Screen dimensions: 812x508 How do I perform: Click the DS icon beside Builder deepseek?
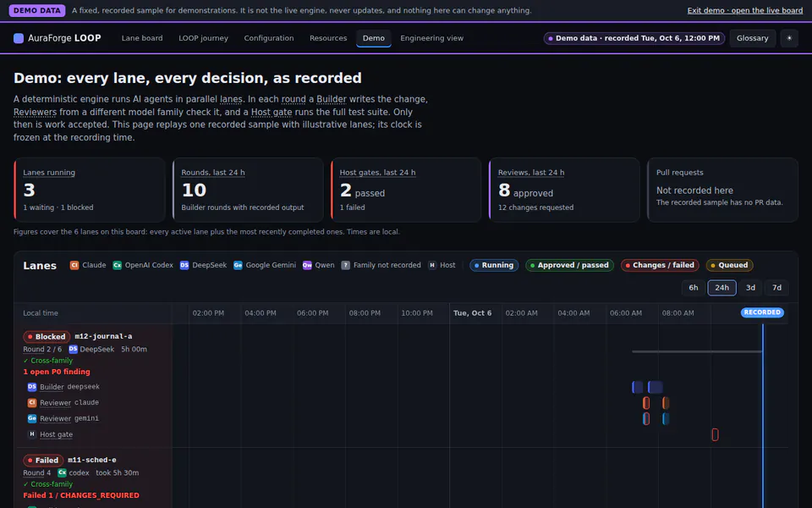click(x=32, y=387)
